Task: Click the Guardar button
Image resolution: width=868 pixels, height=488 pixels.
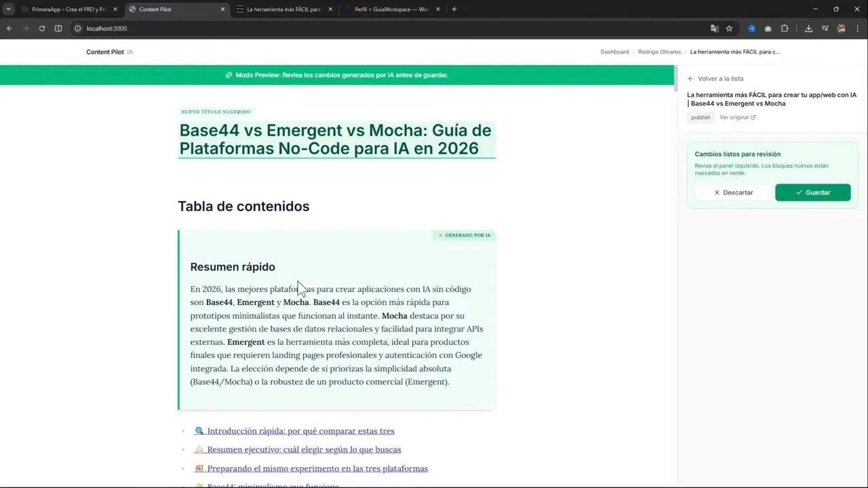Action: coord(812,192)
